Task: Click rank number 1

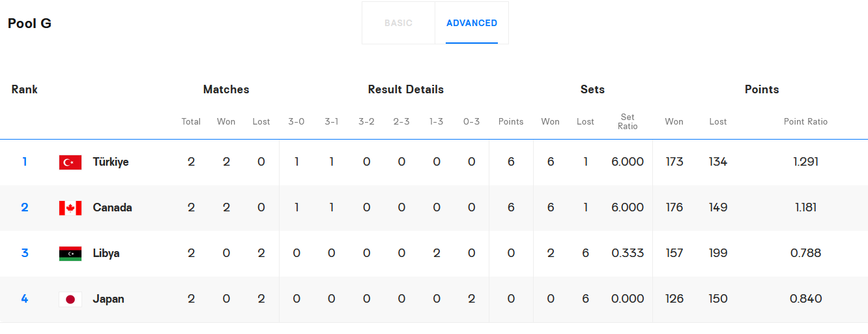Action: click(x=25, y=162)
